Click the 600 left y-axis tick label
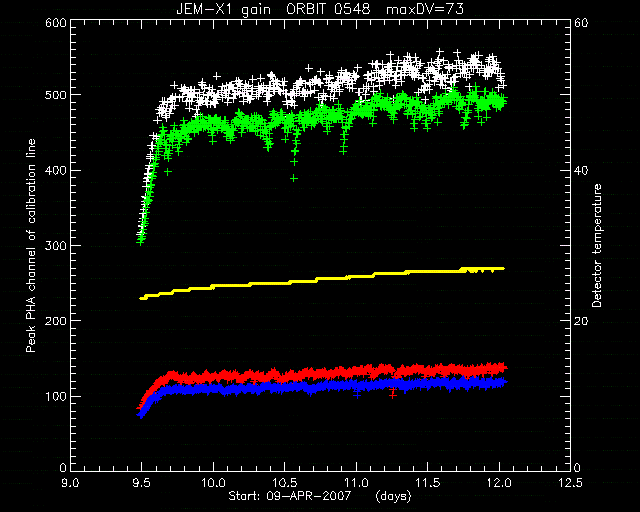The height and width of the screenshot is (512, 640). 56,23
